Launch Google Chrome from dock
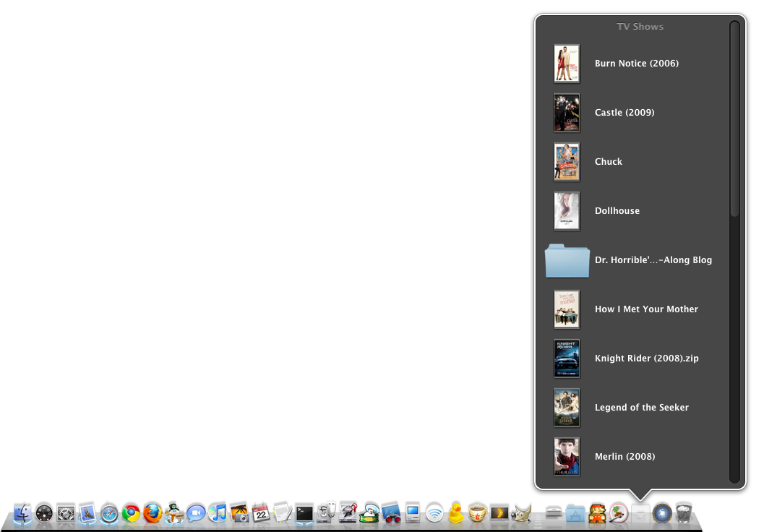764x532 pixels. point(131,513)
